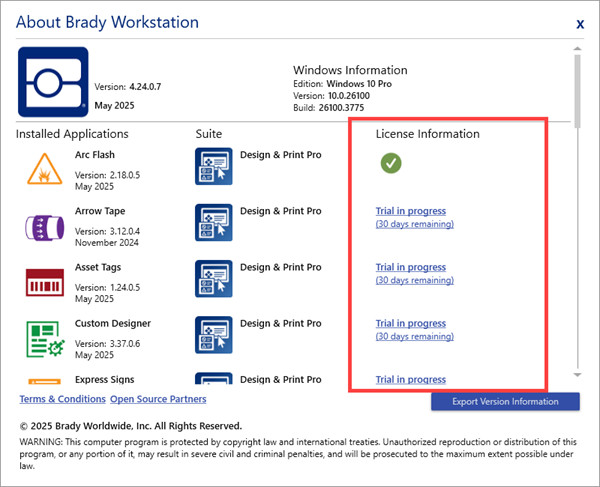Viewport: 600px width, 487px height.
Task: Click the Custom Designer green icon
Action: (46, 339)
